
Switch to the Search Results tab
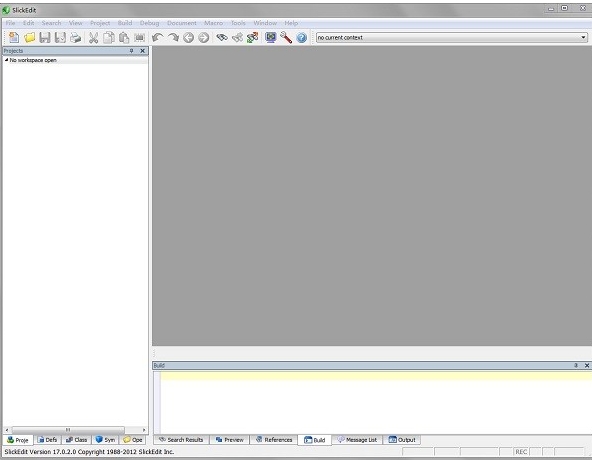[181, 440]
